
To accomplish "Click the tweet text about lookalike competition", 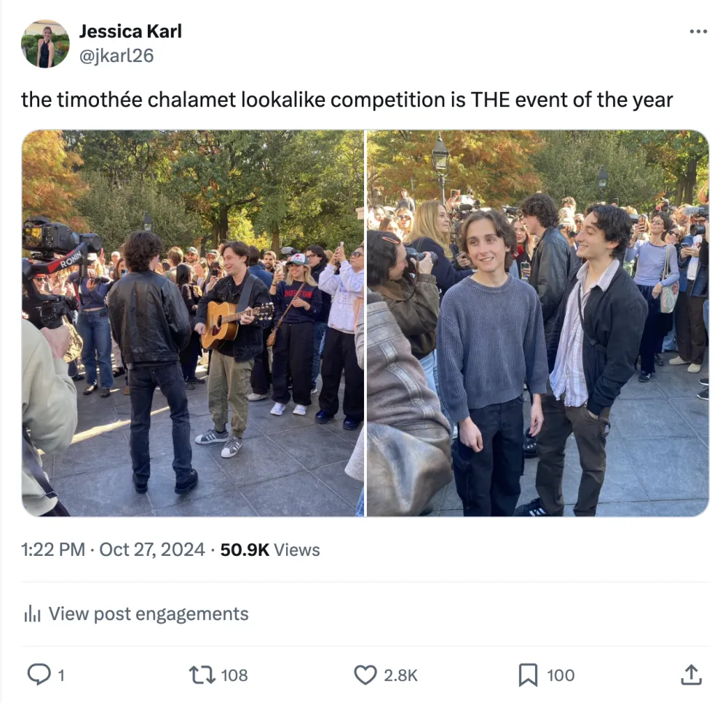I will (347, 100).
